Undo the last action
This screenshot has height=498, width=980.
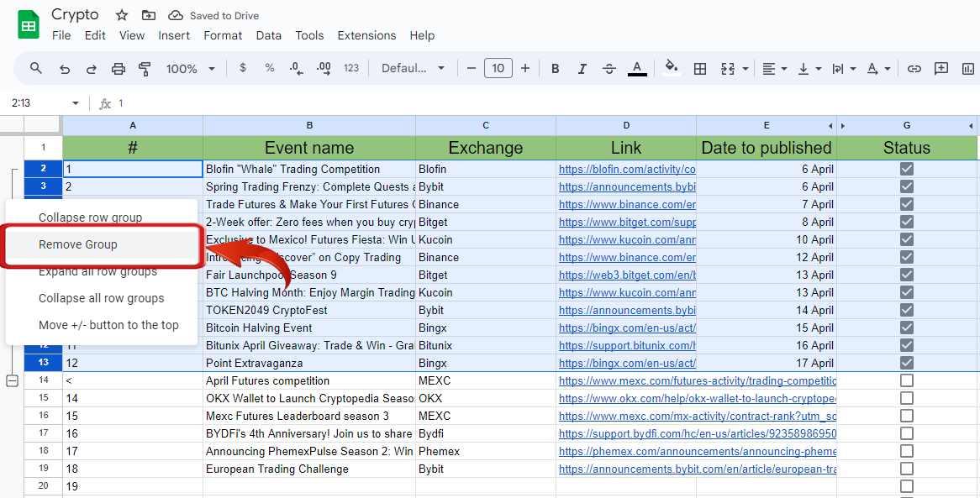point(65,69)
